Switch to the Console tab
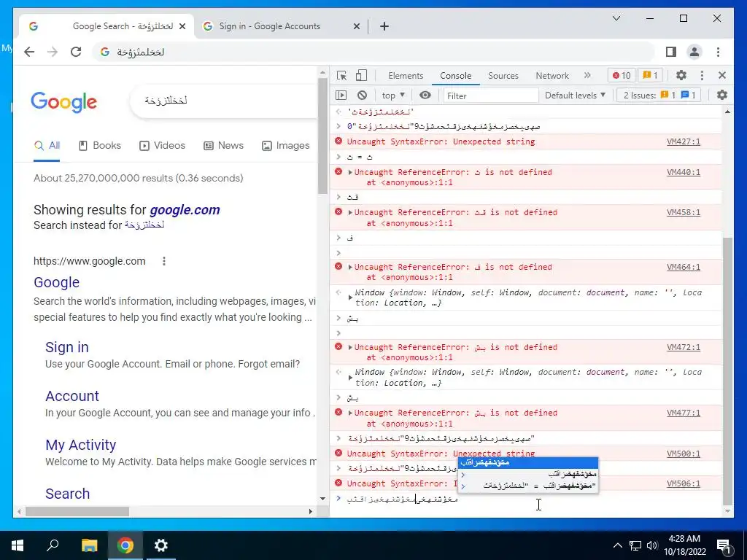Viewport: 747px width, 560px height. point(455,76)
